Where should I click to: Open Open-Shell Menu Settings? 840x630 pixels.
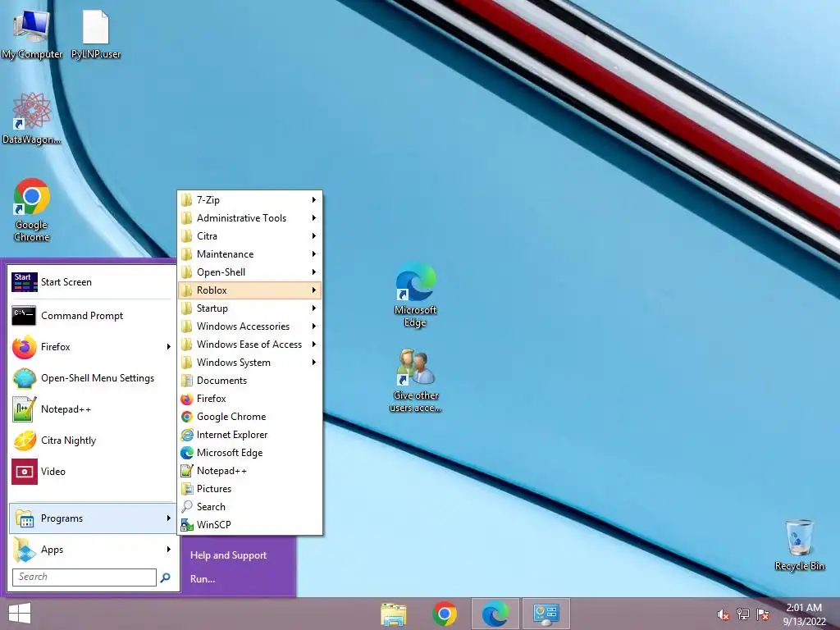click(x=93, y=377)
